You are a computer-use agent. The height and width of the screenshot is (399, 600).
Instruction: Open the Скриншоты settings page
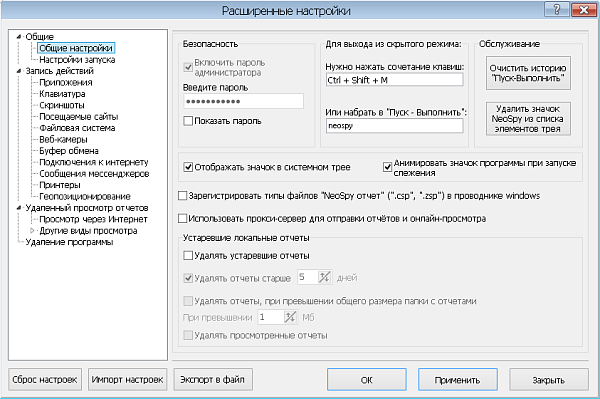pos(62,105)
